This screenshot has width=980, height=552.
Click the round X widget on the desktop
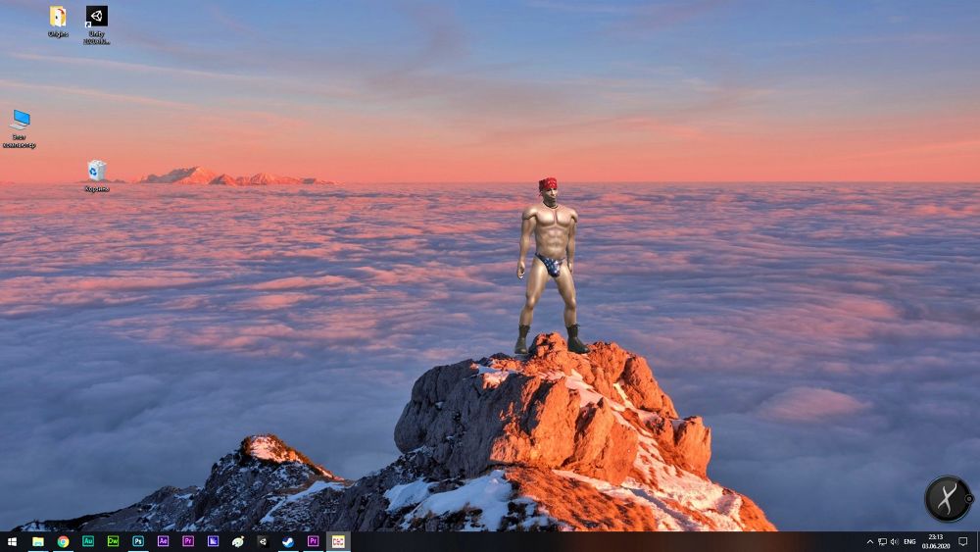tap(948, 498)
